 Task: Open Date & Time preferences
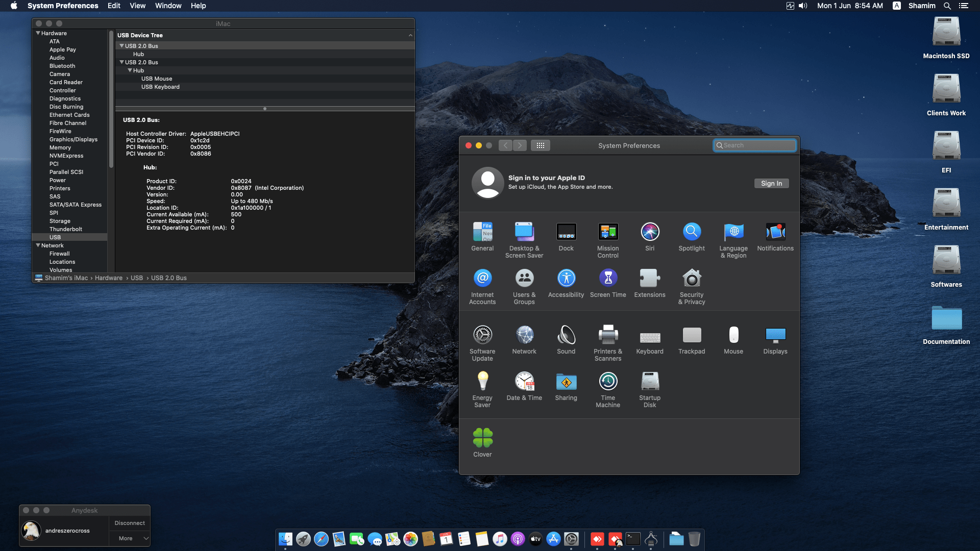click(524, 386)
